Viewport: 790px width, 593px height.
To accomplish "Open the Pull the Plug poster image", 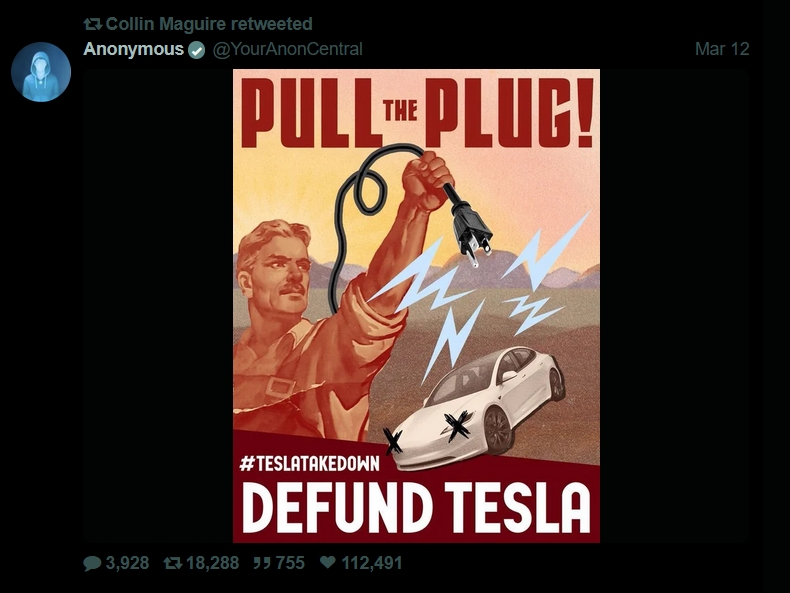I will click(416, 306).
